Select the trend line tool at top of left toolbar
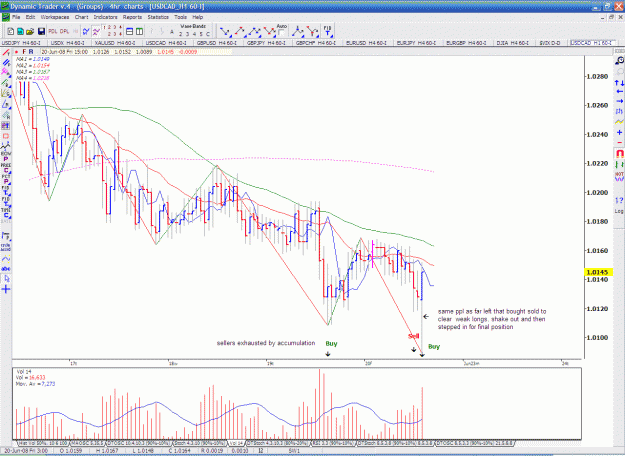This screenshot has height=456, width=625. [6, 52]
